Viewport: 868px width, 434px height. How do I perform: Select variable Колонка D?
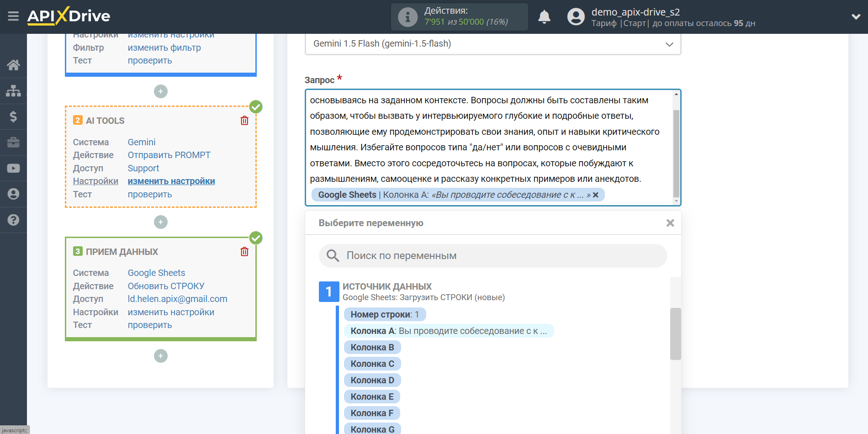tap(372, 380)
